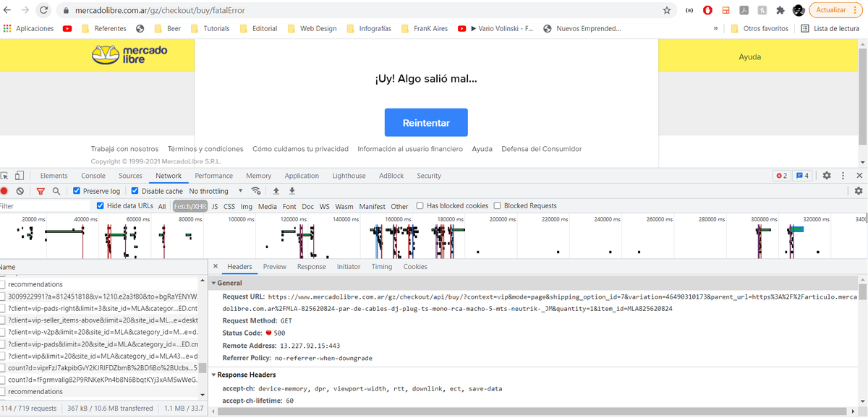
Task: Click the Ayuda link in the yellow header
Action: pyautogui.click(x=749, y=56)
